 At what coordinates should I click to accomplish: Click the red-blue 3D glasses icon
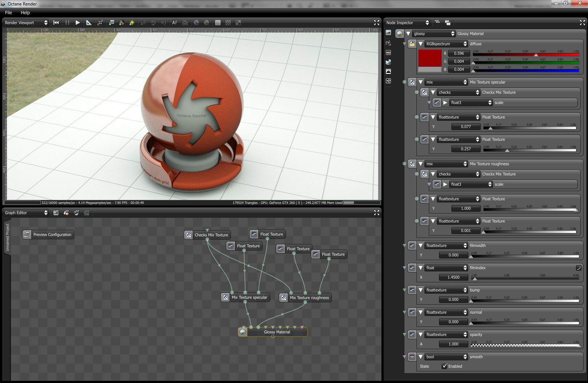tap(185, 23)
